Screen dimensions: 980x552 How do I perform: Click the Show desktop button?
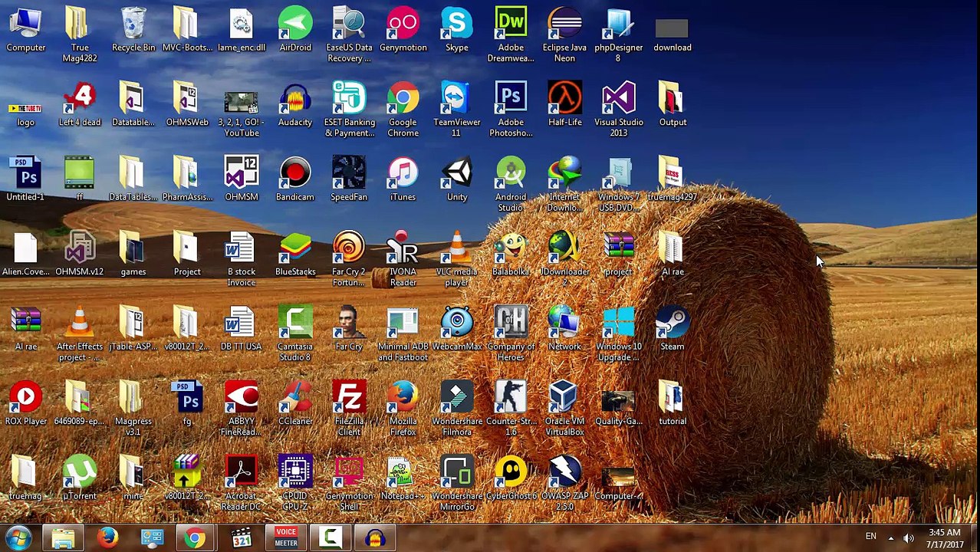pyautogui.click(x=975, y=538)
